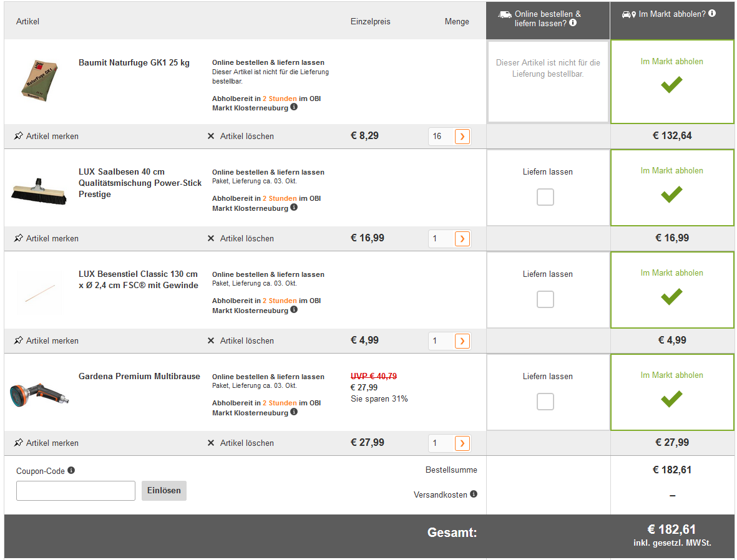Click quantity field for Gardena Multibrause
This screenshot has width=737, height=560.
(441, 443)
